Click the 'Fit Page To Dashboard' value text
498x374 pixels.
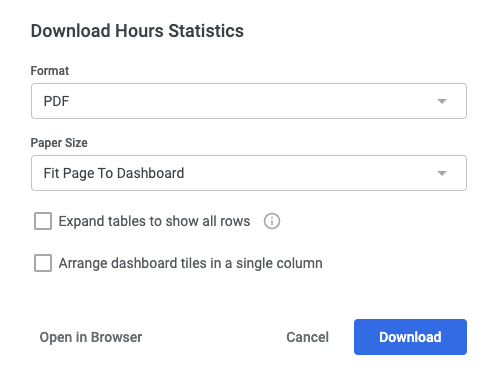point(114,173)
